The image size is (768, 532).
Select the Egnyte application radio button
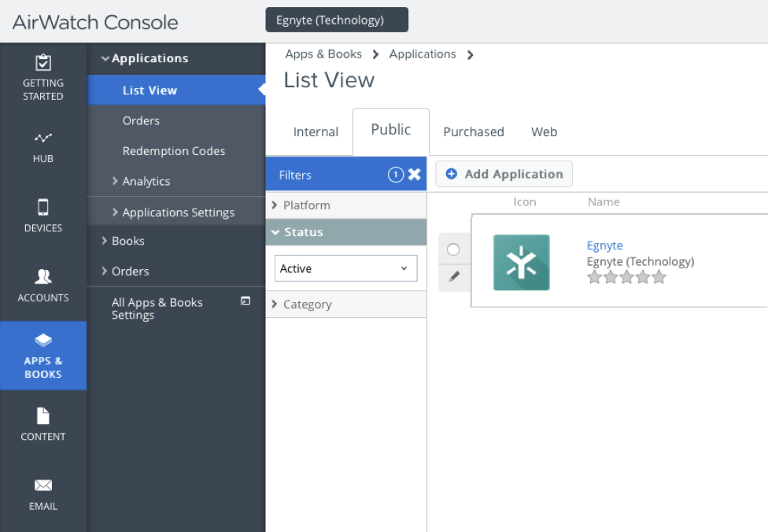tap(453, 249)
